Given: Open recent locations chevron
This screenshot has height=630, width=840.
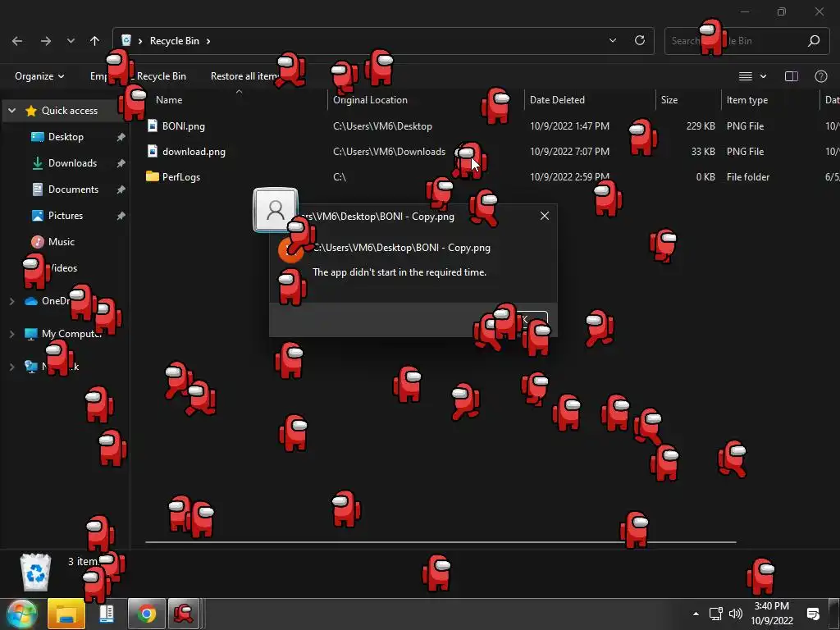Looking at the screenshot, I should [x=71, y=41].
